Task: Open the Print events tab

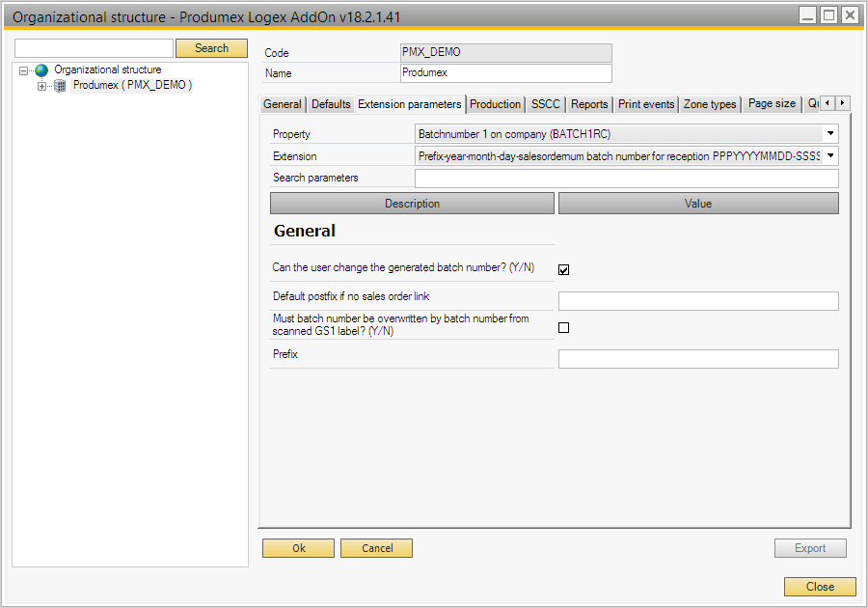Action: (x=646, y=104)
